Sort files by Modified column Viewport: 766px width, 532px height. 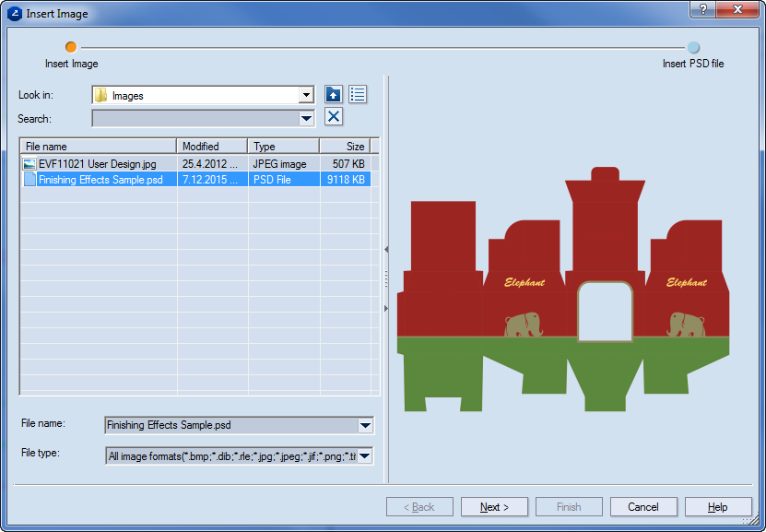click(212, 146)
